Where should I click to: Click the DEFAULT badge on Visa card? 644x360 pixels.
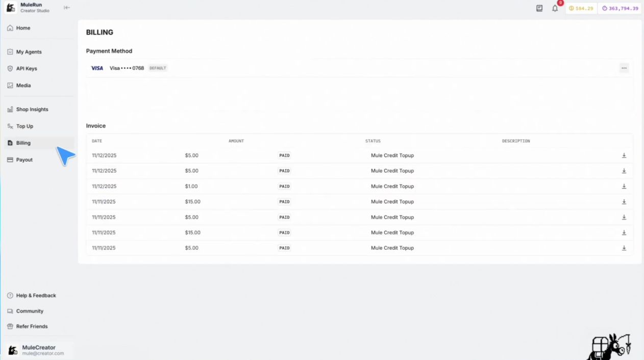click(x=158, y=68)
